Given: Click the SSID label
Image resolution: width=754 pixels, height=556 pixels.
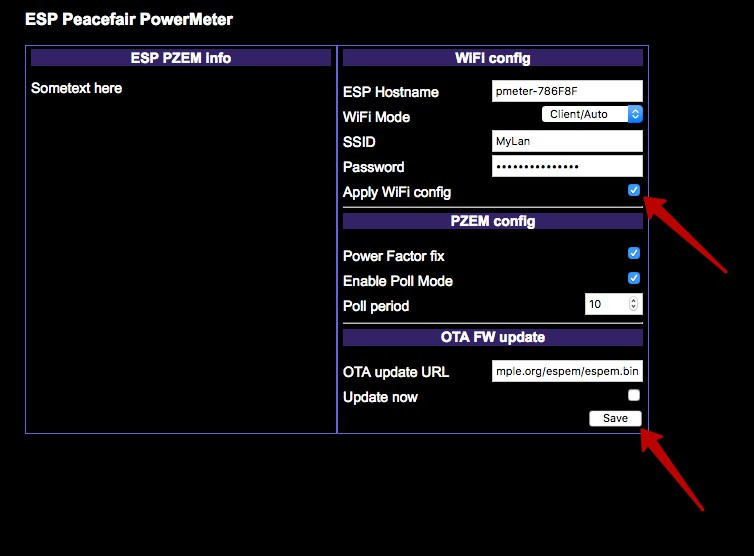Looking at the screenshot, I should (359, 142).
